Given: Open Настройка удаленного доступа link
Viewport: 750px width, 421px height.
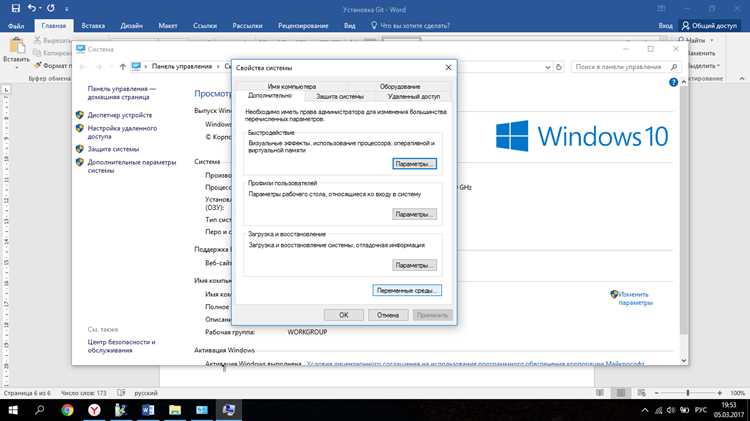Looking at the screenshot, I should pos(122,132).
